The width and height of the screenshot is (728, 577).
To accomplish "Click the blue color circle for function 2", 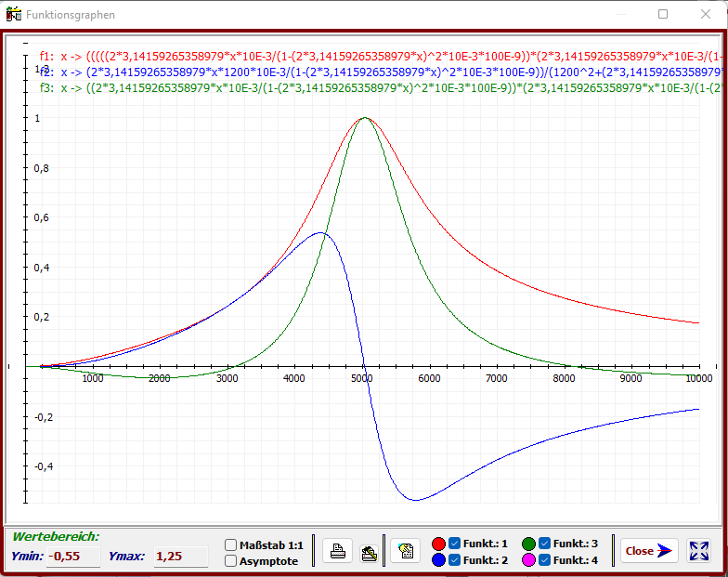I will (x=439, y=560).
